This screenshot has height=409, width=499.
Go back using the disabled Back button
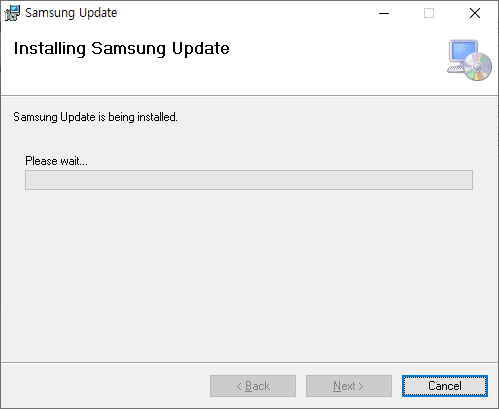click(253, 386)
